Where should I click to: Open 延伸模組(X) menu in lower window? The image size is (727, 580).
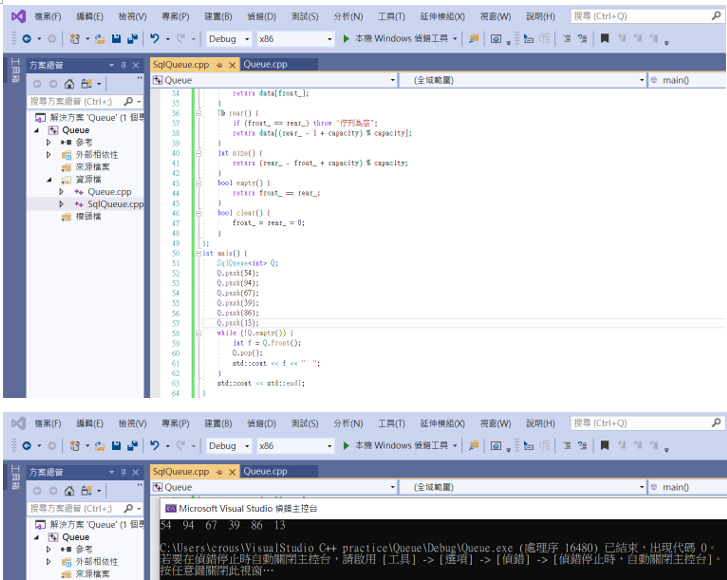click(x=442, y=423)
